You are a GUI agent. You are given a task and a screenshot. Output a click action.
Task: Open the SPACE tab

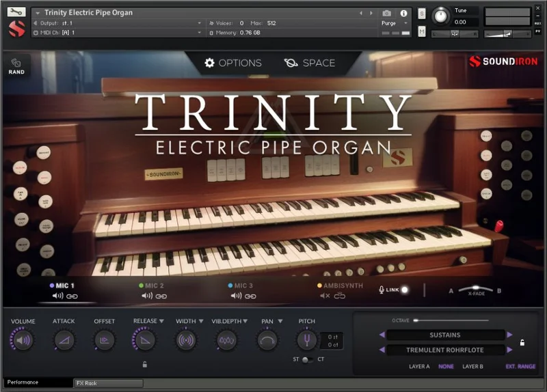(310, 63)
